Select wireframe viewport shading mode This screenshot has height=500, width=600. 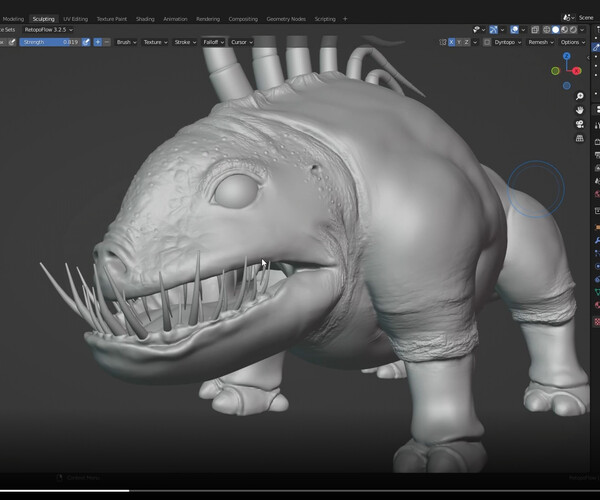[546, 30]
